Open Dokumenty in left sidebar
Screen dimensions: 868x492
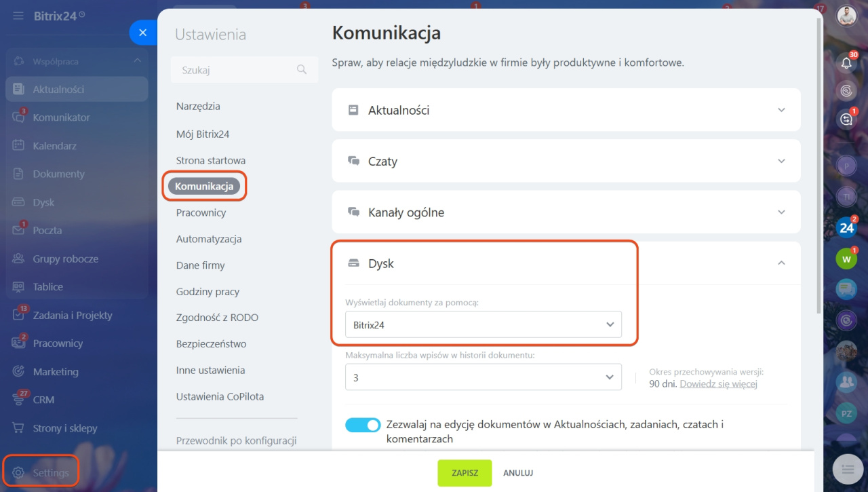tap(58, 174)
